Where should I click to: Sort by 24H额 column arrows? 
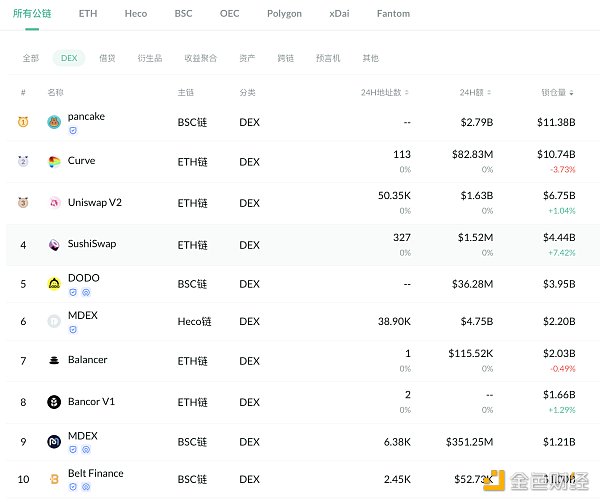(489, 93)
